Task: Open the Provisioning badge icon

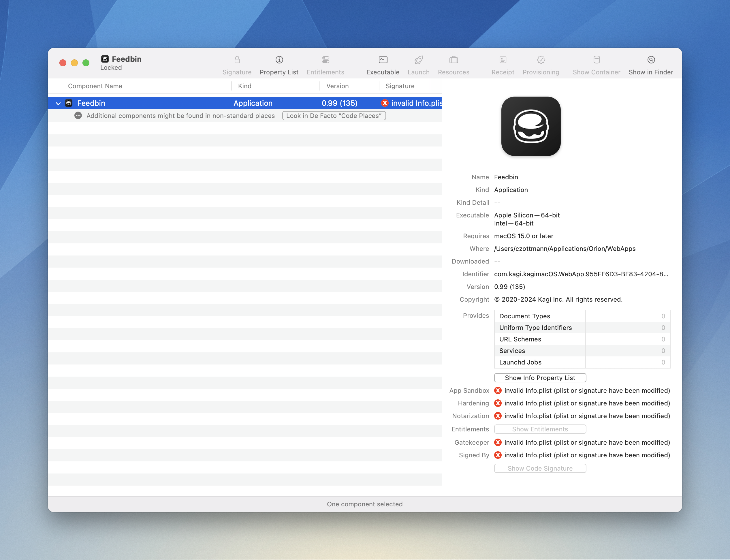Action: tap(541, 60)
